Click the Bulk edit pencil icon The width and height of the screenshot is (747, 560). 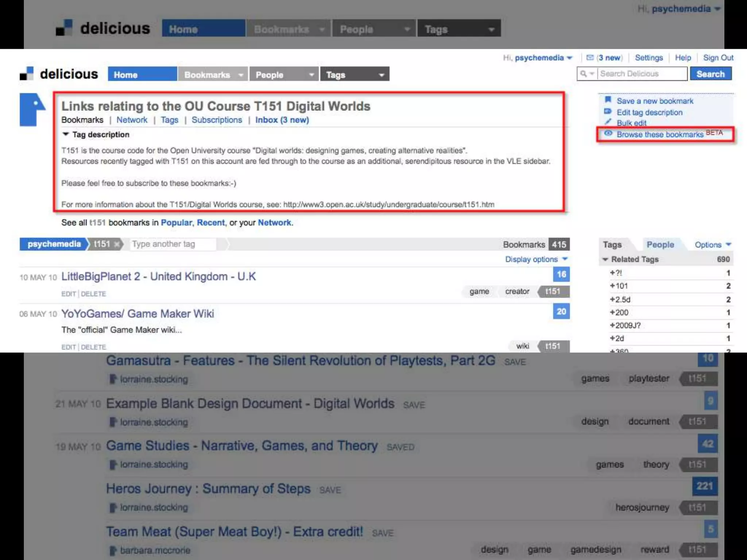point(608,122)
